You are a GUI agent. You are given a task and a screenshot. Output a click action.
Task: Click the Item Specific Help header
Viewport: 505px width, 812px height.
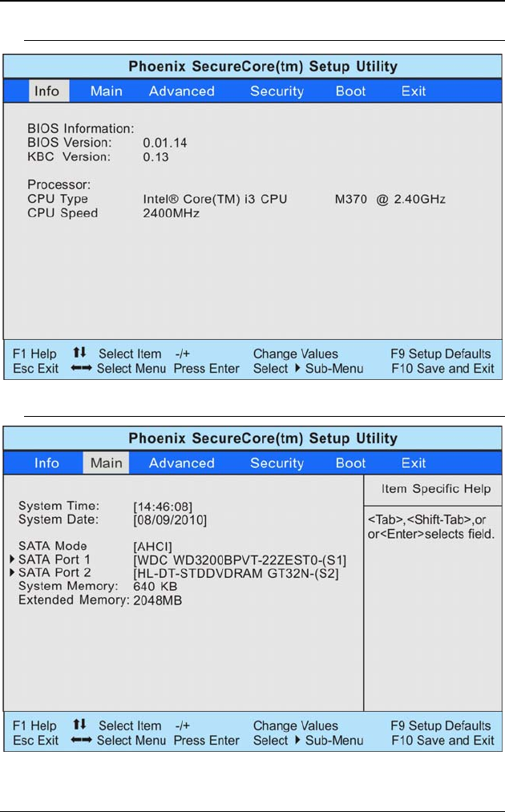(x=436, y=489)
